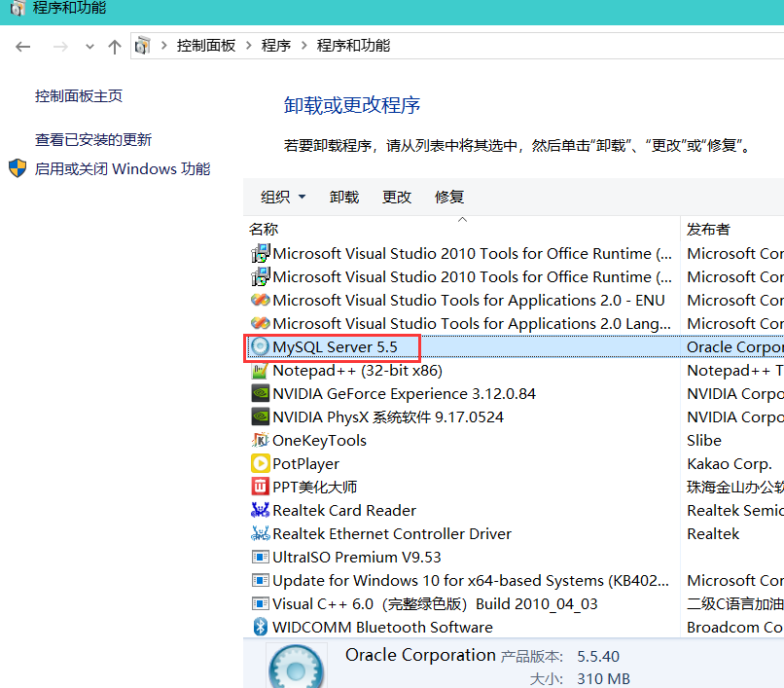Click Oracle Corpo publisher cell of MySQL
Screen dimensions: 784x688
point(735,346)
